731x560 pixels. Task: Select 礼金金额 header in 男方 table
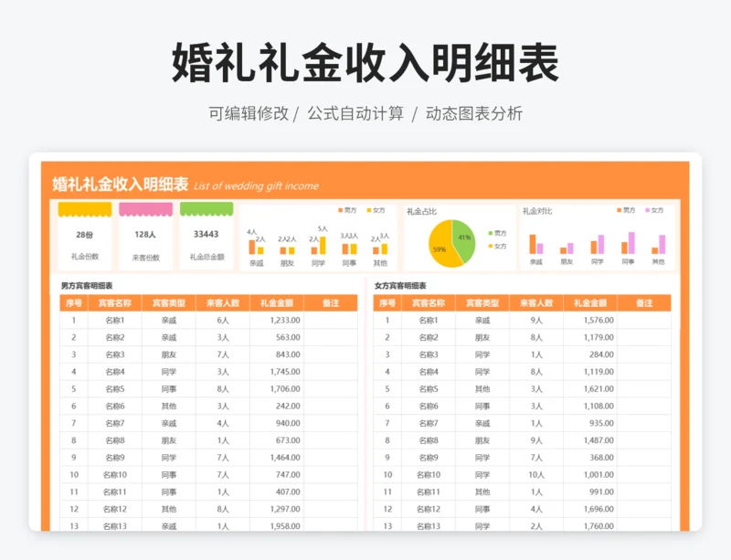point(277,303)
